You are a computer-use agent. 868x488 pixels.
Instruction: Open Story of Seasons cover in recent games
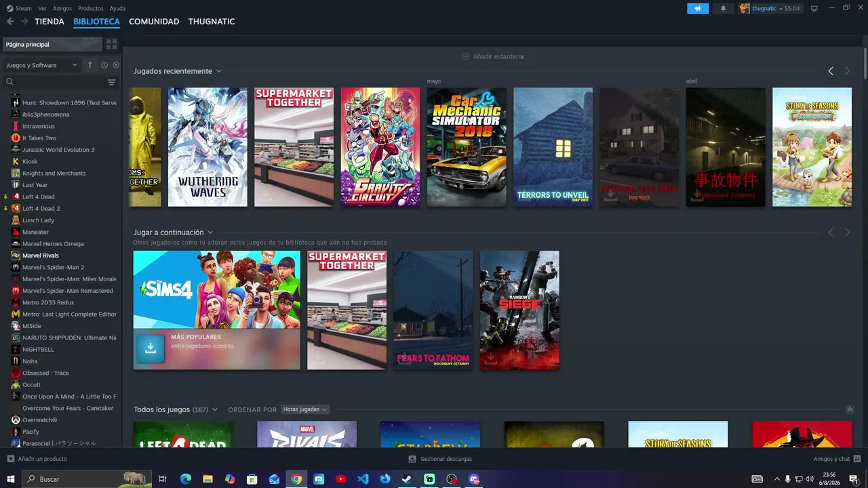pos(812,147)
